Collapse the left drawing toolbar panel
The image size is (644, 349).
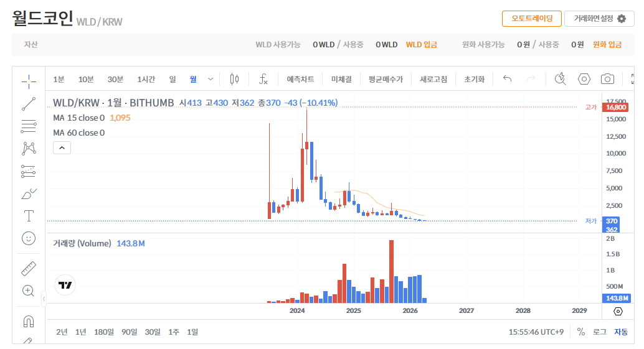point(44,299)
